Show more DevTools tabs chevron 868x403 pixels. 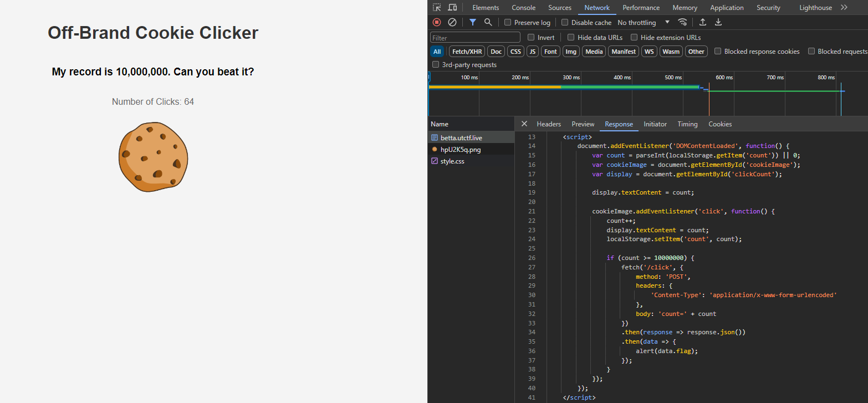coord(844,7)
